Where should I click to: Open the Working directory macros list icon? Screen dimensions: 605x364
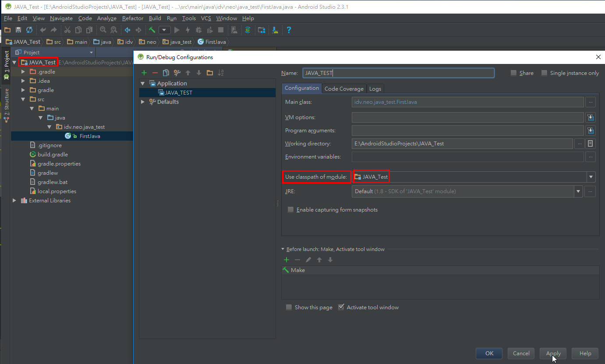591,144
